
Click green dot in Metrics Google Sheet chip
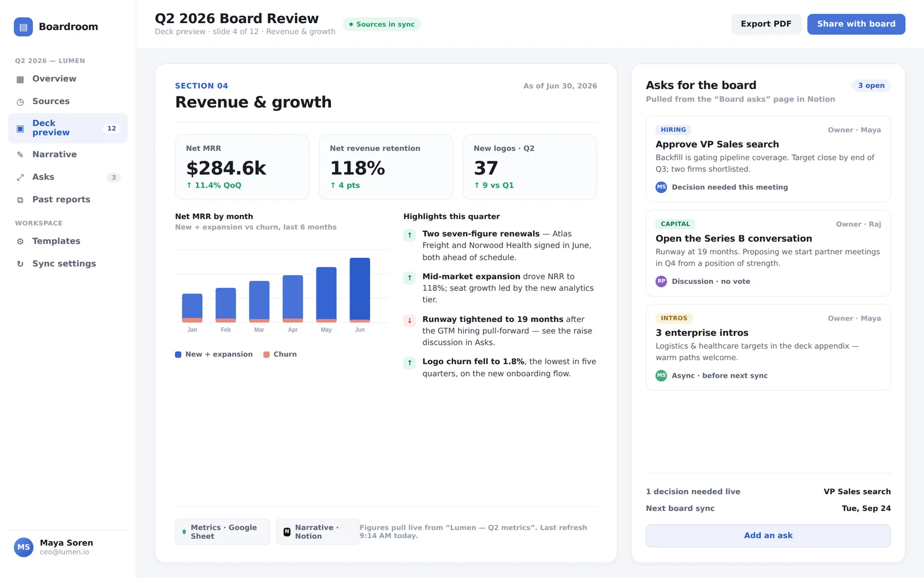pos(184,532)
